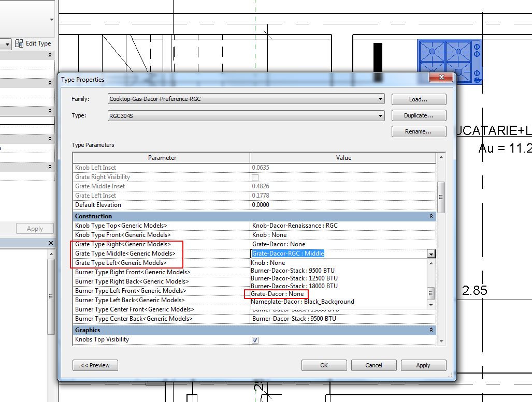Toggle the Knobs Top Visibility checkbox
The width and height of the screenshot is (532, 402).
[x=255, y=340]
